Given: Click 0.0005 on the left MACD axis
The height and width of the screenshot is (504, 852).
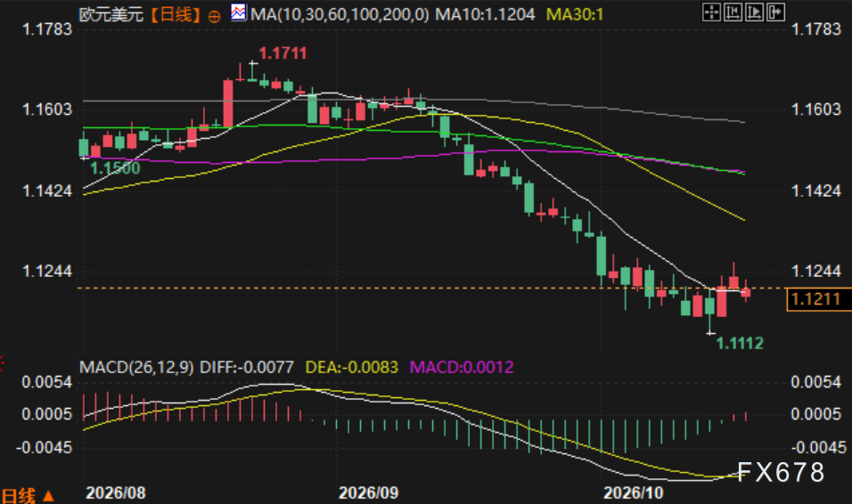Looking at the screenshot, I should 46,414.
